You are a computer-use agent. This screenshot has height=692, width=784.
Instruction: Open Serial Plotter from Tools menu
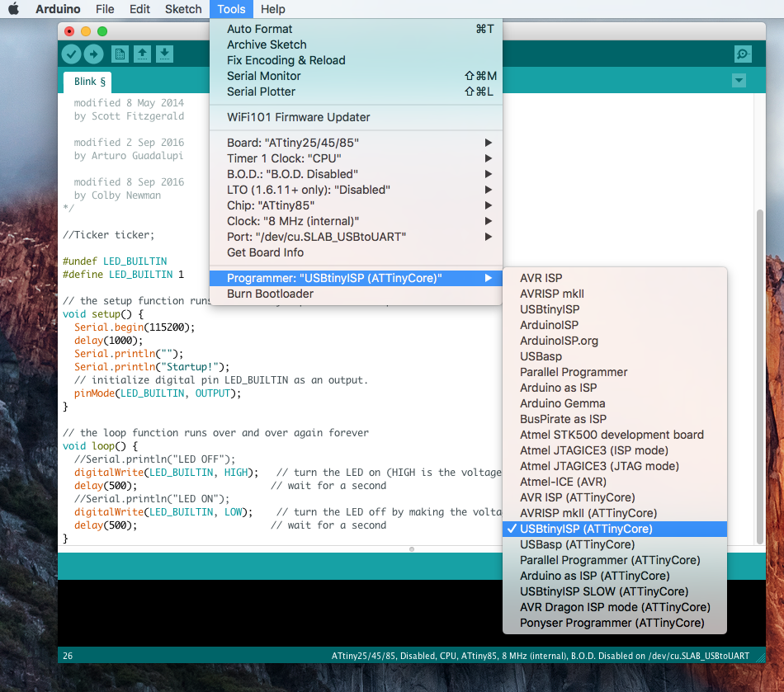pos(356,92)
